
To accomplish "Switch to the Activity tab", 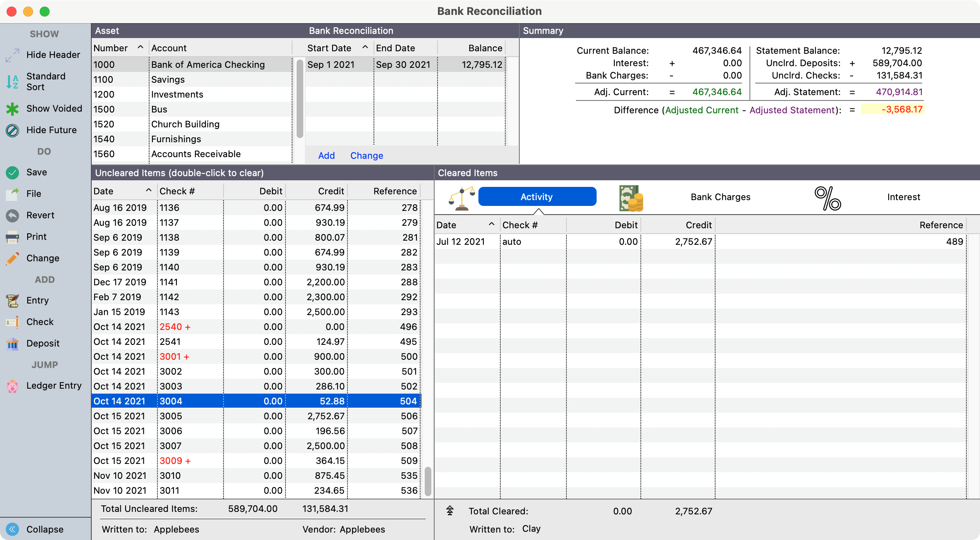I will click(x=537, y=197).
